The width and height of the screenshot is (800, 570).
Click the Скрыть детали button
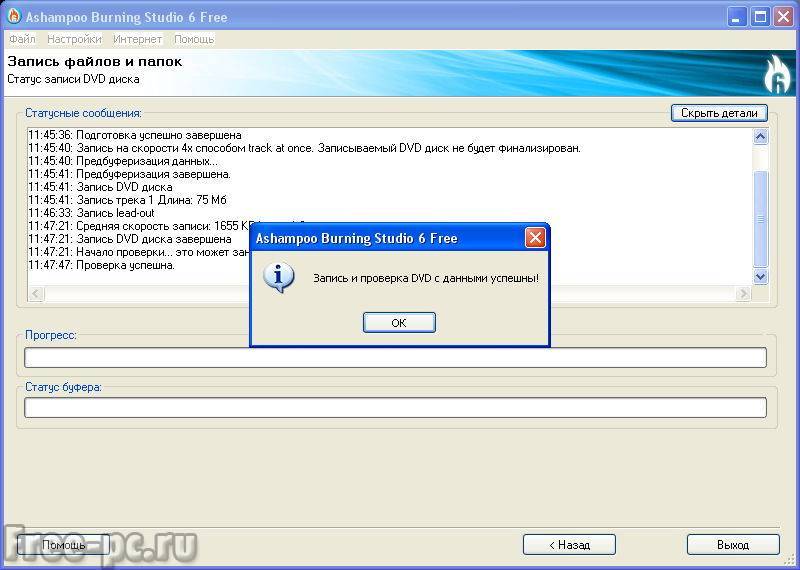[719, 113]
